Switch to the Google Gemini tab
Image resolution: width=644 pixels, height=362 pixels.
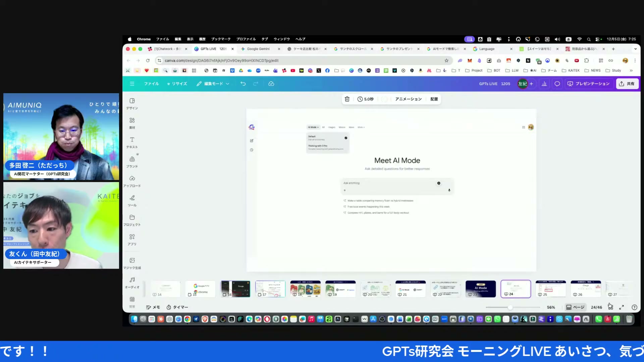tap(258, 49)
